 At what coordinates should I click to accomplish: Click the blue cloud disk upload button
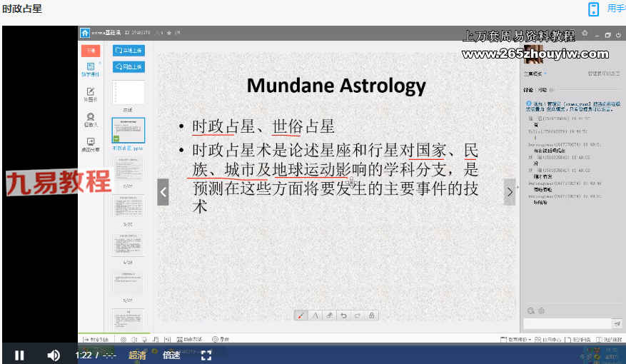(x=128, y=66)
